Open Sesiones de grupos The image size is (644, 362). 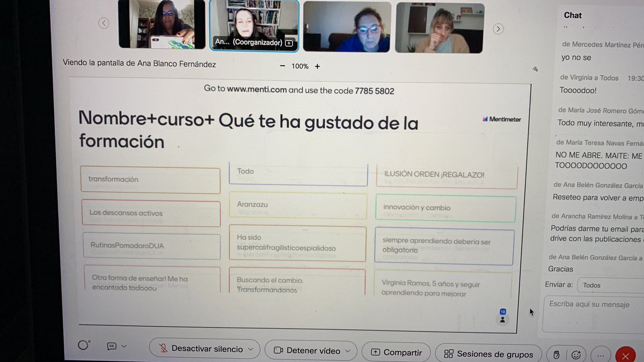click(488, 354)
